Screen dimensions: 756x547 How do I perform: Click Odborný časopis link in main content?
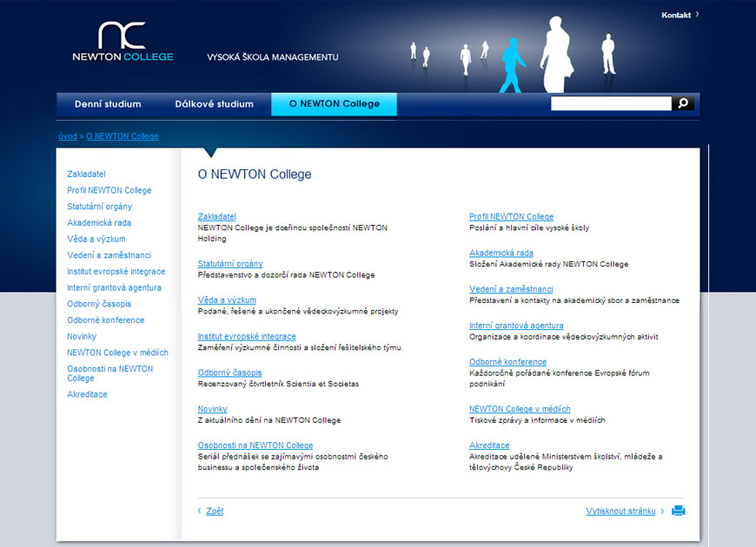click(x=230, y=372)
